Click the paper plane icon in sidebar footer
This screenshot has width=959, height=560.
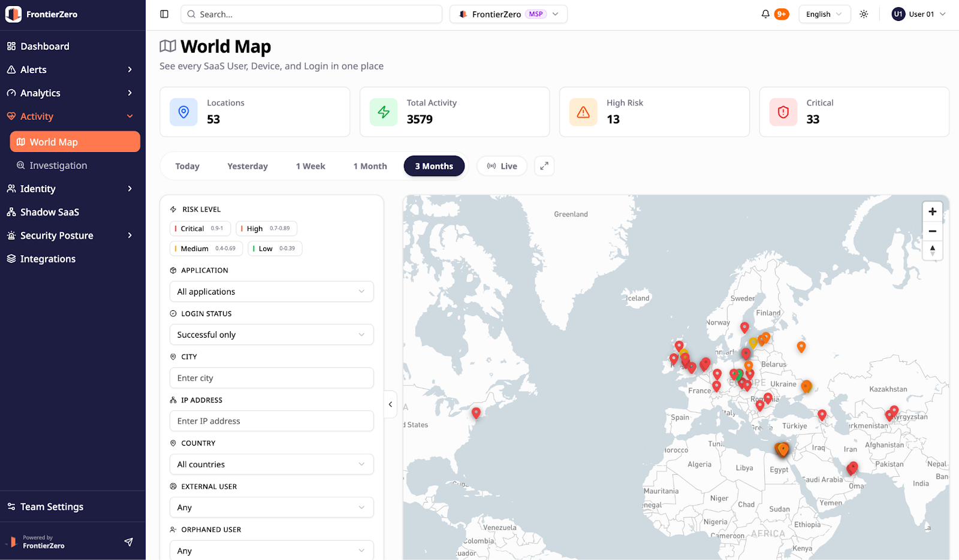tap(128, 542)
